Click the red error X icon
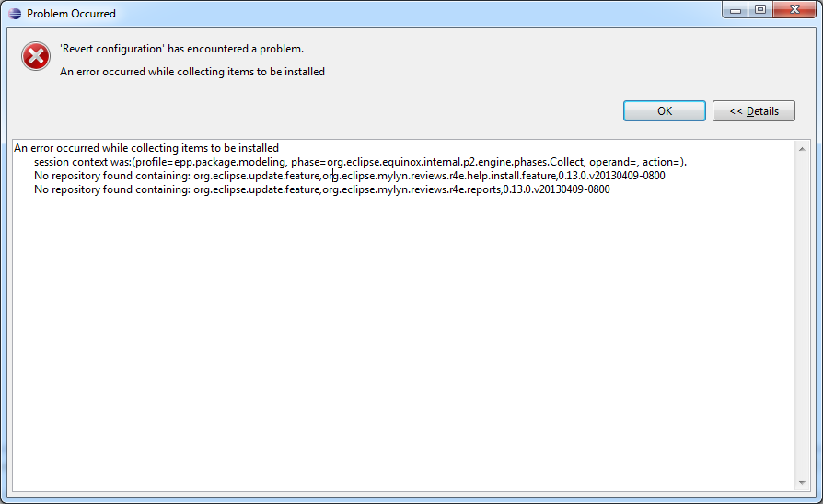Image resolution: width=823 pixels, height=504 pixels. pyautogui.click(x=36, y=56)
